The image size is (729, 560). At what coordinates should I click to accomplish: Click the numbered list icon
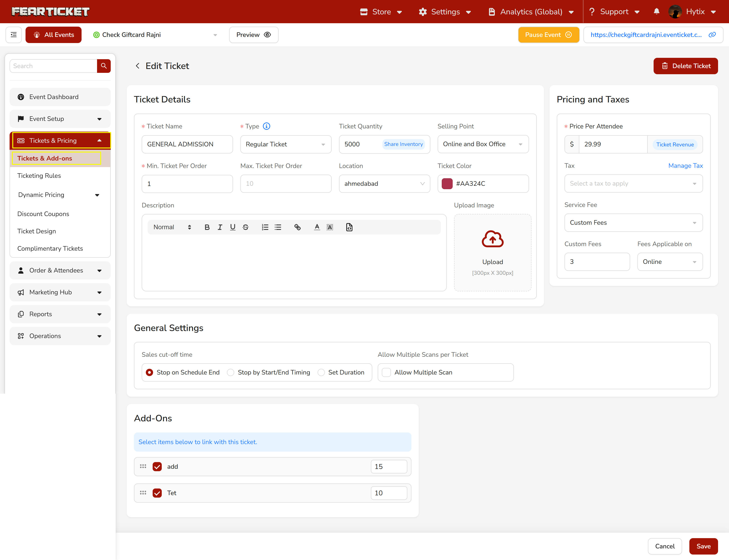pos(265,227)
